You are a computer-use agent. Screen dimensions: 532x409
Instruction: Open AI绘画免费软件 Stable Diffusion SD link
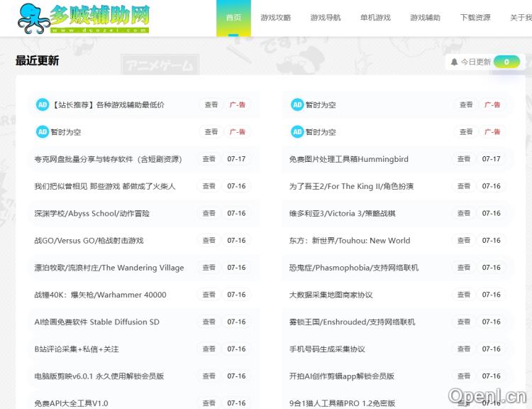pyautogui.click(x=96, y=322)
